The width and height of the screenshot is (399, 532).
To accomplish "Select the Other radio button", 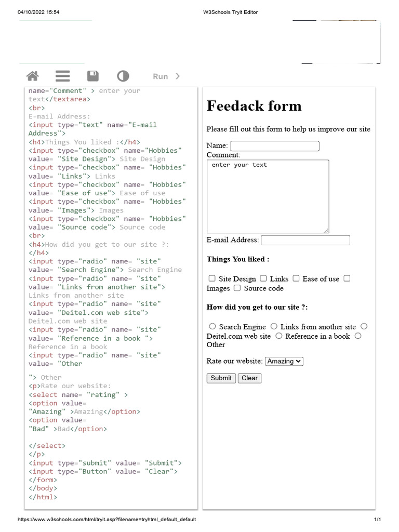I will click(358, 336).
